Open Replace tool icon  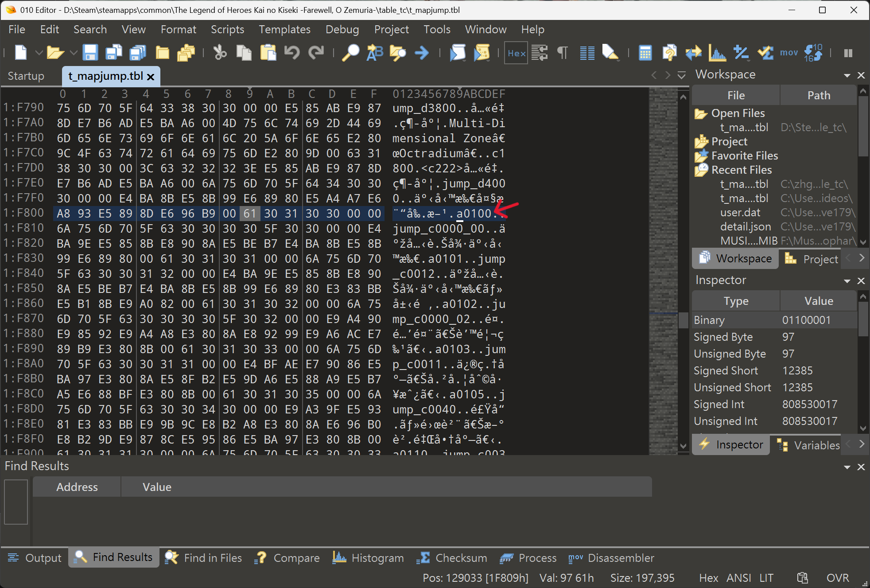(375, 53)
